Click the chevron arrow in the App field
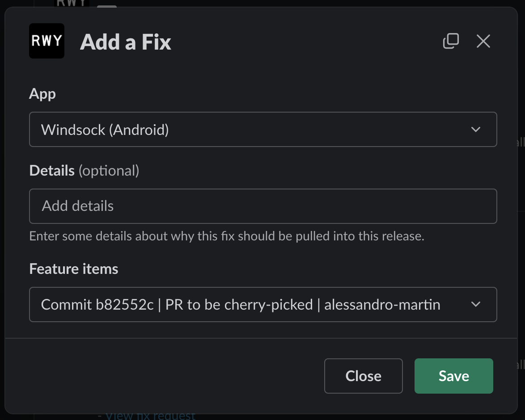The height and width of the screenshot is (420, 525). [476, 130]
